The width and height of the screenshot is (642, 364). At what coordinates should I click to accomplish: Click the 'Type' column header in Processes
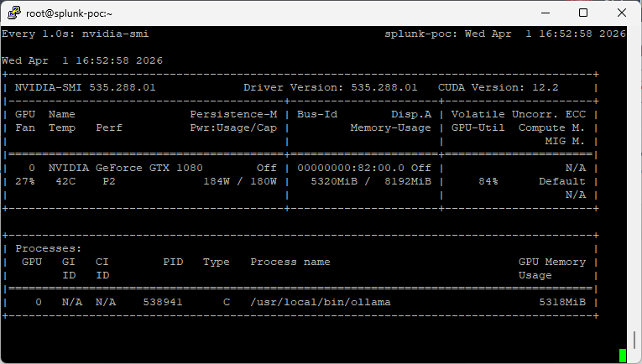click(x=217, y=262)
